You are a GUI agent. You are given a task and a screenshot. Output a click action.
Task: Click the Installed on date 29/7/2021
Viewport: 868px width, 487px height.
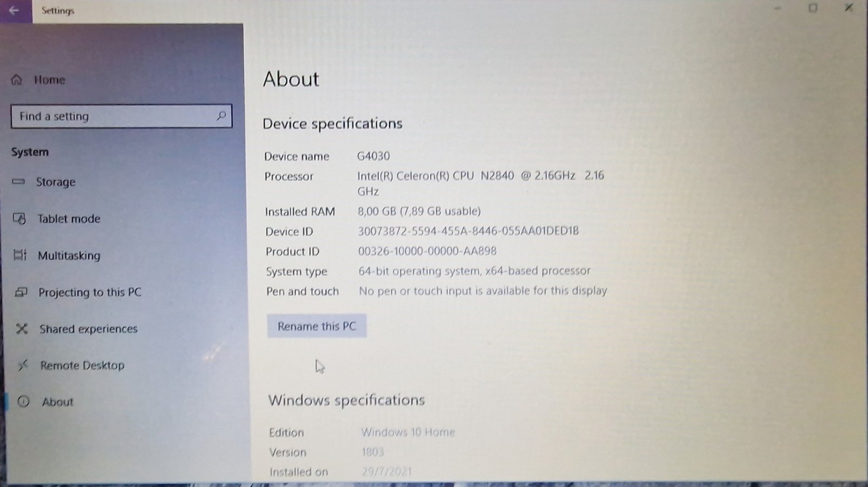tap(387, 471)
